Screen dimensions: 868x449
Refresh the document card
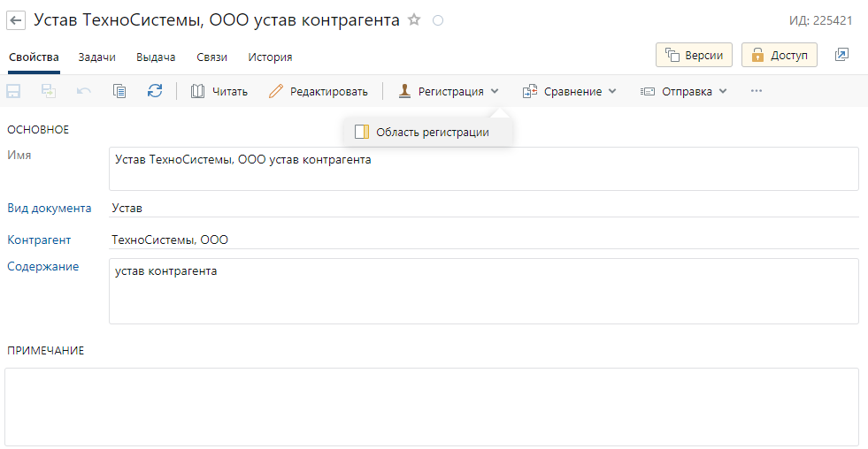click(x=155, y=91)
